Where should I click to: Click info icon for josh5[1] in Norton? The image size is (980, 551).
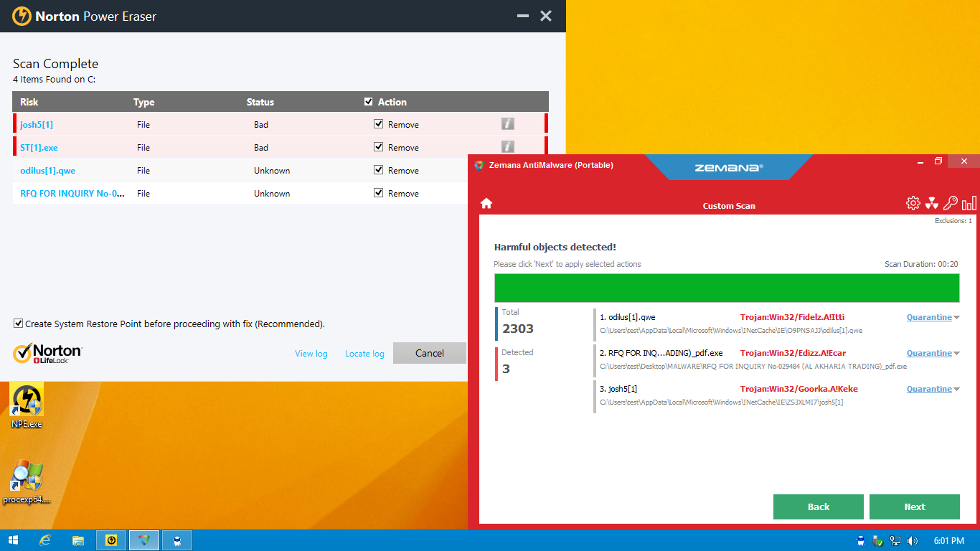tap(508, 124)
